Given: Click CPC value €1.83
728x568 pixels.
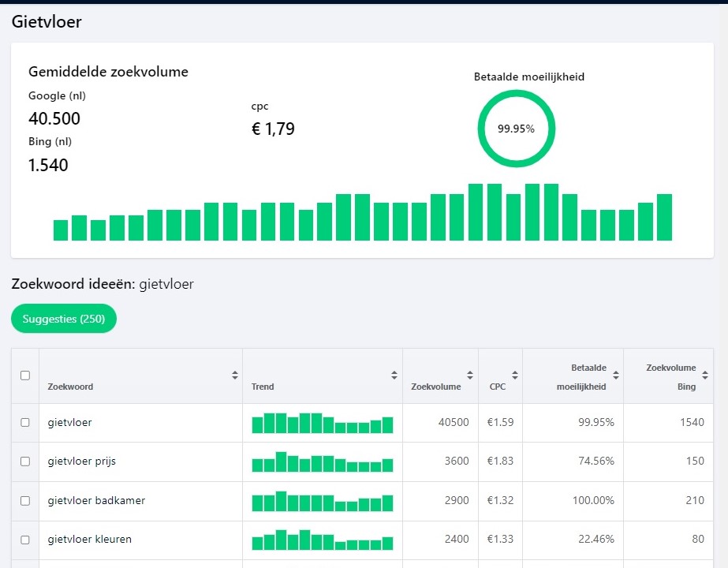Looking at the screenshot, I should [x=500, y=461].
